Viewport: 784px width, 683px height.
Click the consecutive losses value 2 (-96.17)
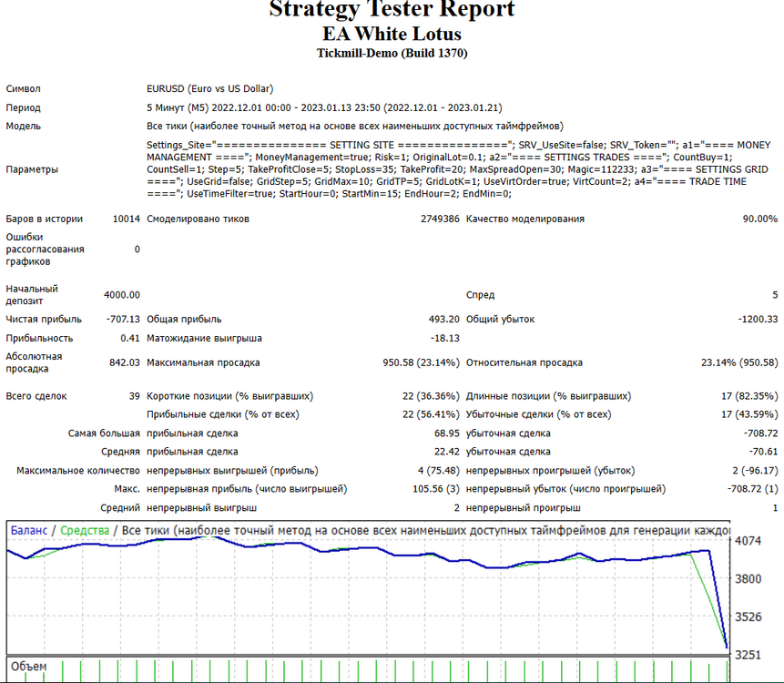tap(756, 471)
